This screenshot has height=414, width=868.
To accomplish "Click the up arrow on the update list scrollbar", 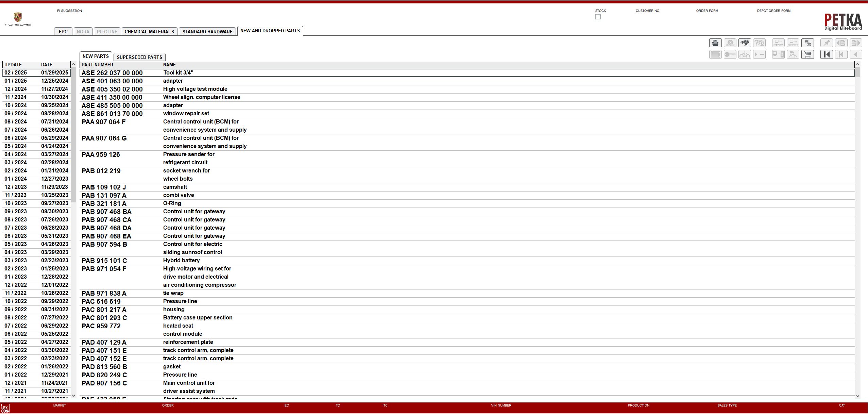I will (x=73, y=64).
